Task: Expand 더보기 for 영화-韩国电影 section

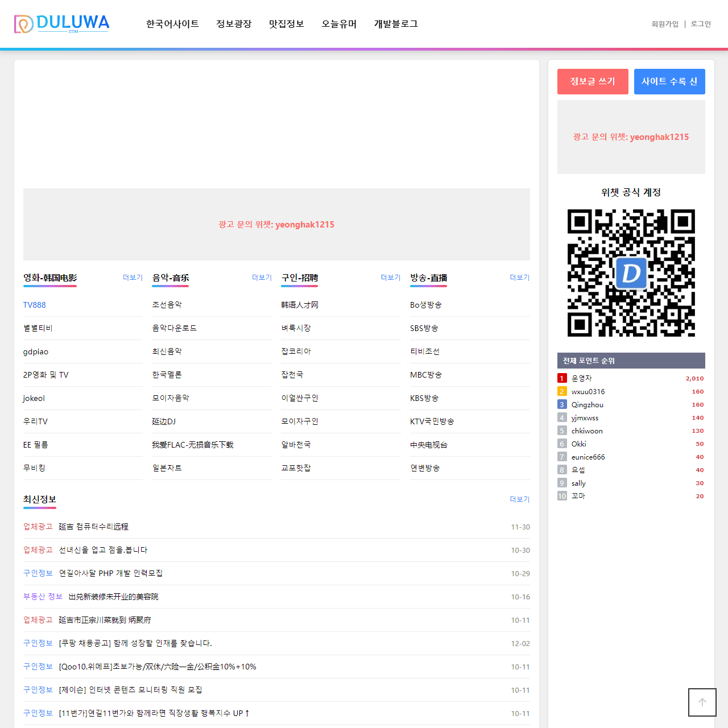Action: tap(133, 278)
